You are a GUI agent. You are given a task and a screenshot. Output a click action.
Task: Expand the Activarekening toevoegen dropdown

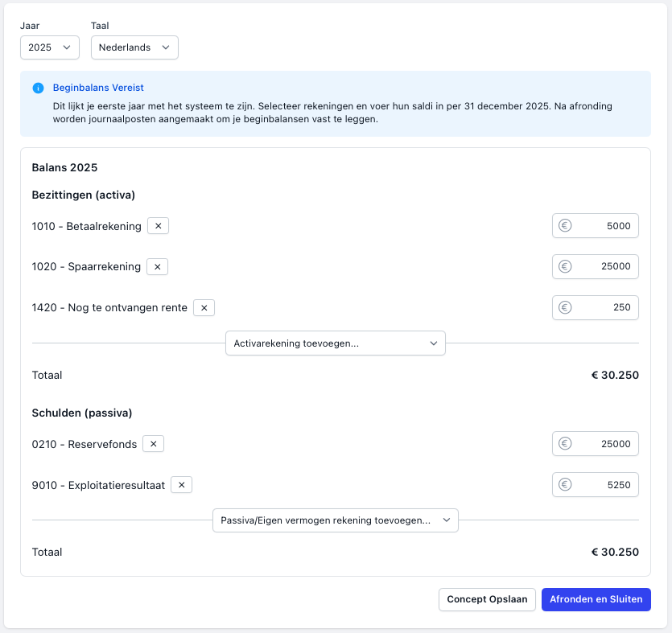[335, 343]
